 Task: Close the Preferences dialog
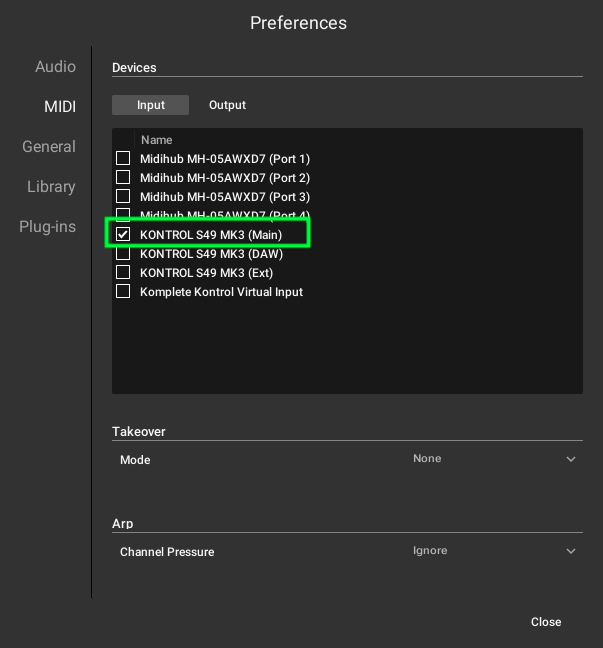[546, 622]
